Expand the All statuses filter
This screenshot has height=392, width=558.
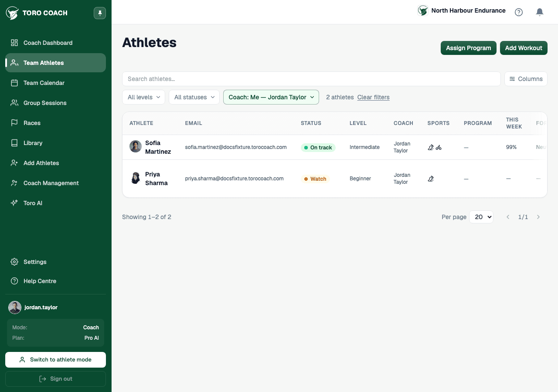(194, 97)
